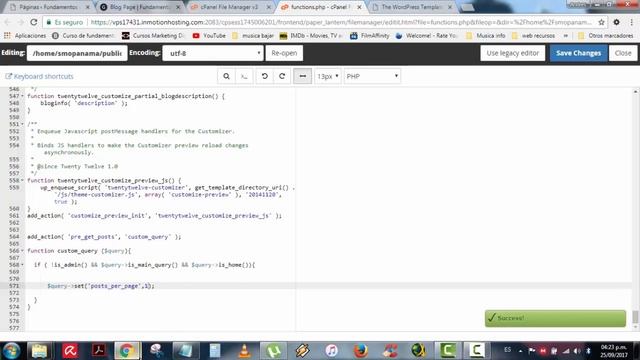Open Adobe Acrobat from the taskbar
This screenshot has width=640, height=360.
point(99,351)
